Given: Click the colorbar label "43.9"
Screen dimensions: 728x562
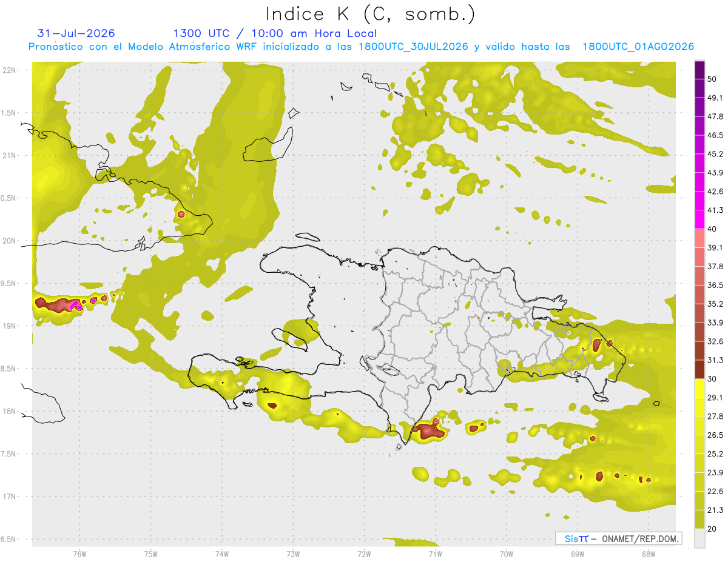Looking at the screenshot, I should click(x=715, y=173).
